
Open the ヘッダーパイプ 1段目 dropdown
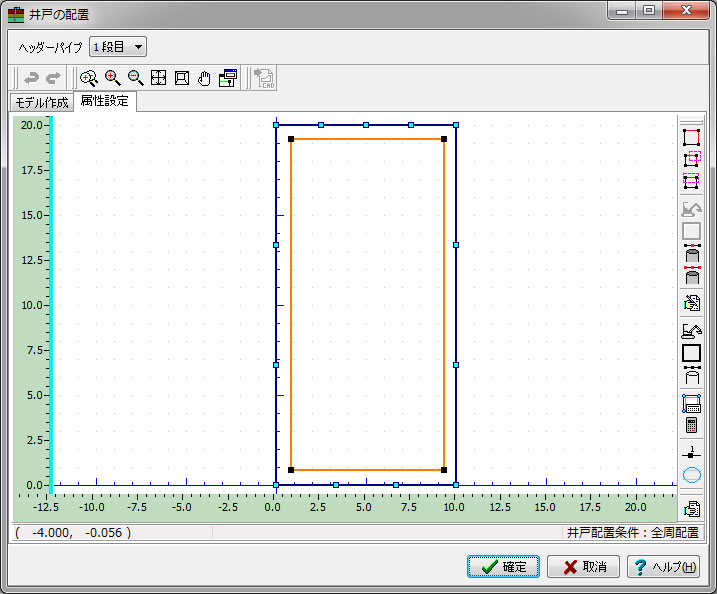118,47
